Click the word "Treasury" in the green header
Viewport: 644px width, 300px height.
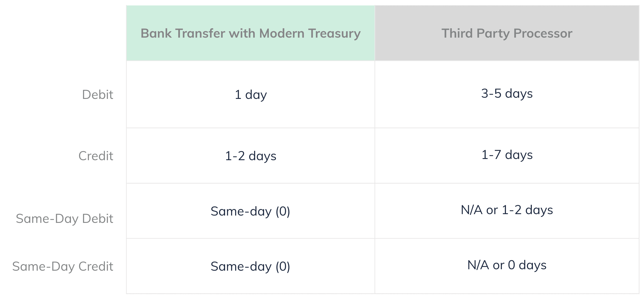click(334, 33)
